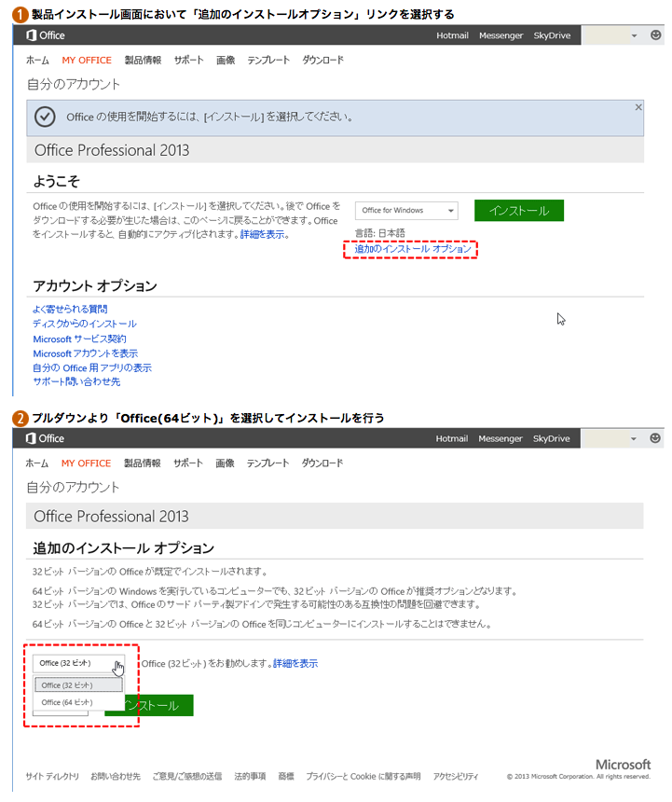Click the green インストール button in the top screenshot
672x802 pixels.
coord(519,210)
